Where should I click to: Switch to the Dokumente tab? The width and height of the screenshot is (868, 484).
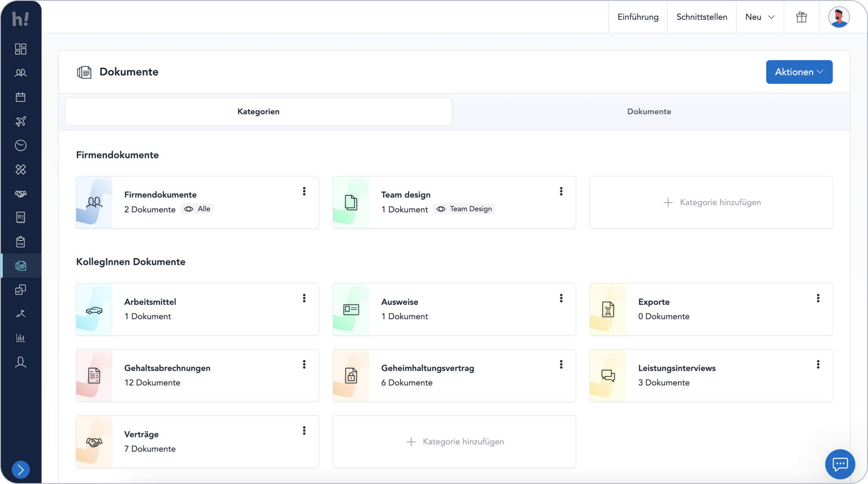(x=649, y=111)
